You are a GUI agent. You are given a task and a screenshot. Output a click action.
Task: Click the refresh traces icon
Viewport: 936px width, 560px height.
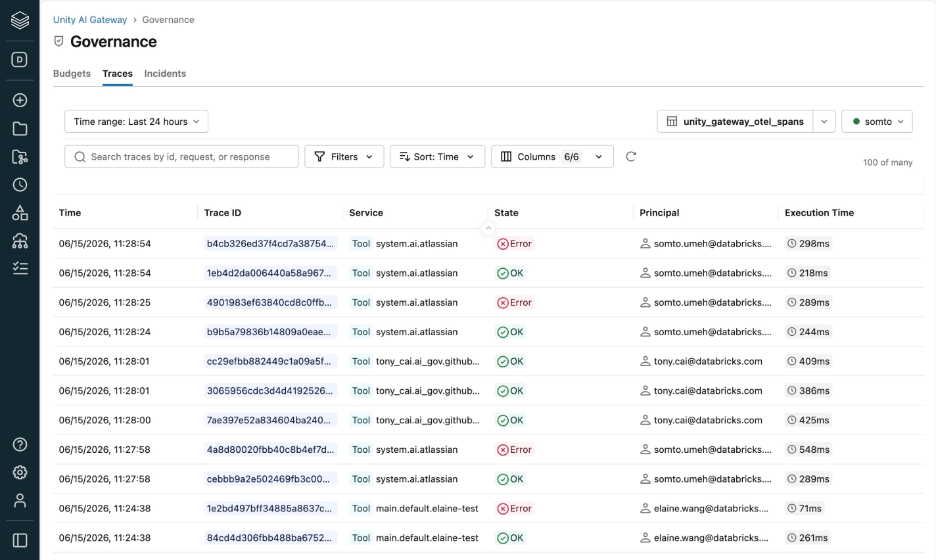click(x=631, y=156)
